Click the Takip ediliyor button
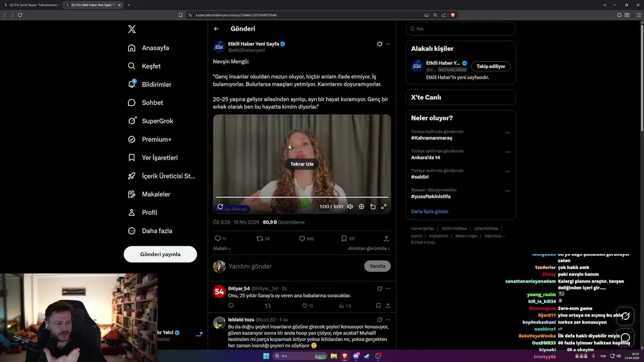Viewport: 644px width, 362px height. click(x=491, y=66)
